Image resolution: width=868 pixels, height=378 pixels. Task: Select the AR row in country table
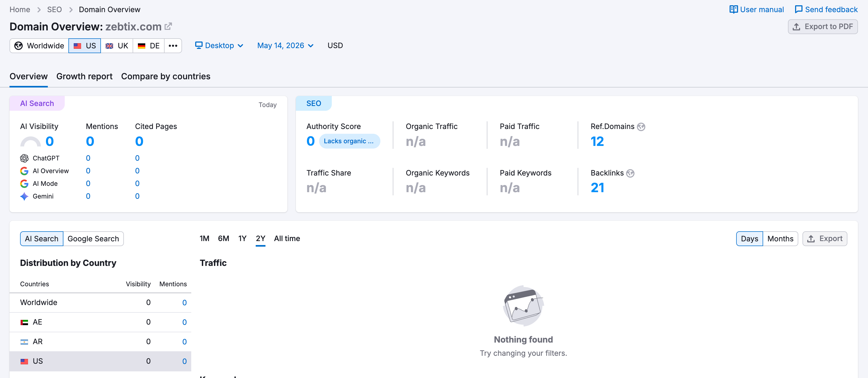100,342
